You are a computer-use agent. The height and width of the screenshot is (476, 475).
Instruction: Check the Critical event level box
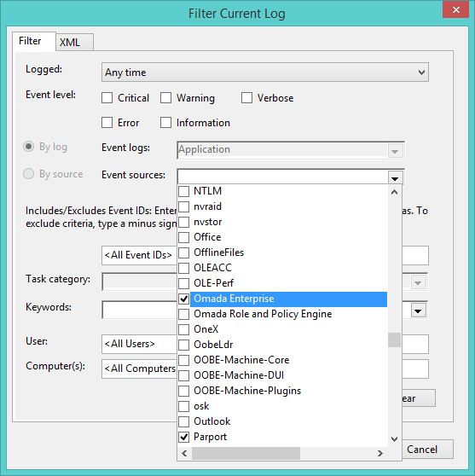click(107, 98)
